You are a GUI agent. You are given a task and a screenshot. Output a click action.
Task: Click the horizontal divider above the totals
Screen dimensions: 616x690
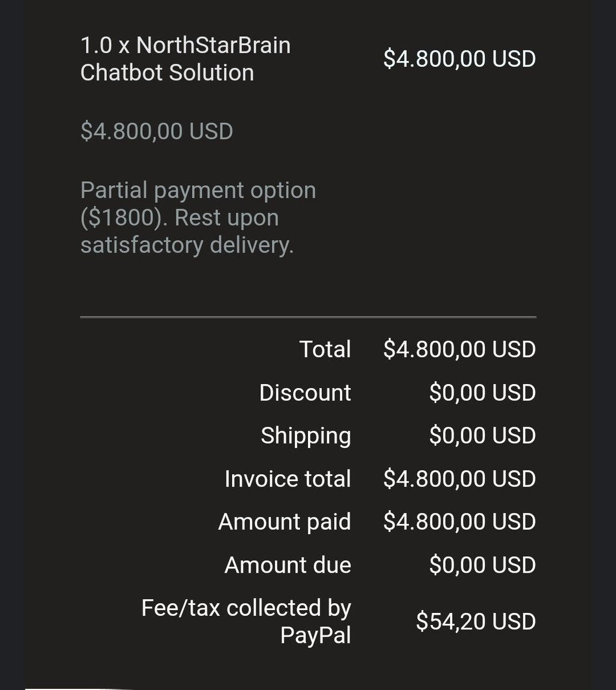308,317
